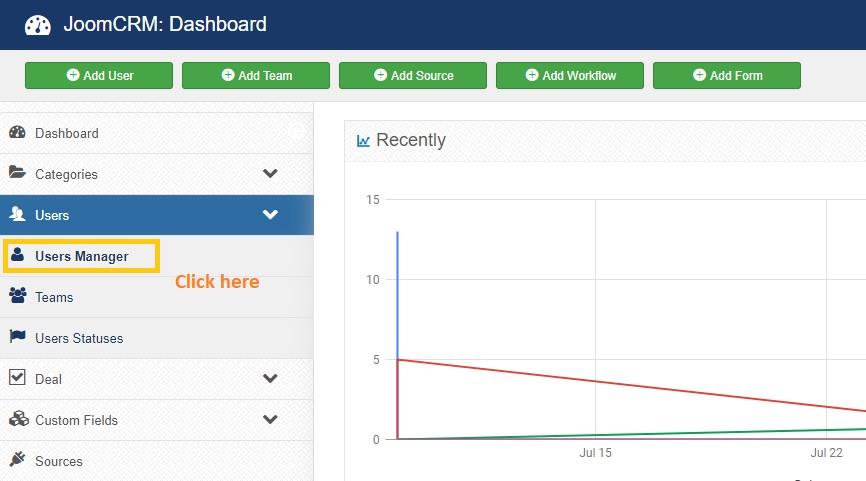Open the Sources menu item
Screen dimensions: 866x481
(156, 461)
